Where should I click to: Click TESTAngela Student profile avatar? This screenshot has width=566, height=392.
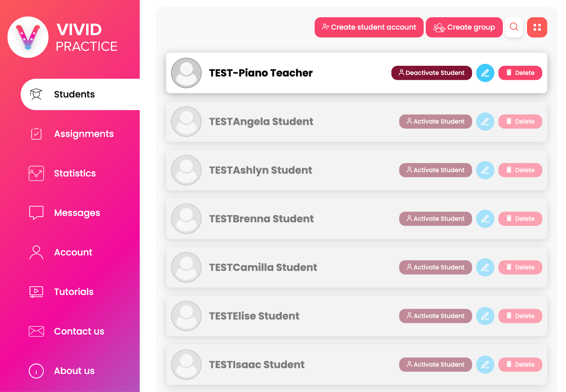click(x=186, y=122)
